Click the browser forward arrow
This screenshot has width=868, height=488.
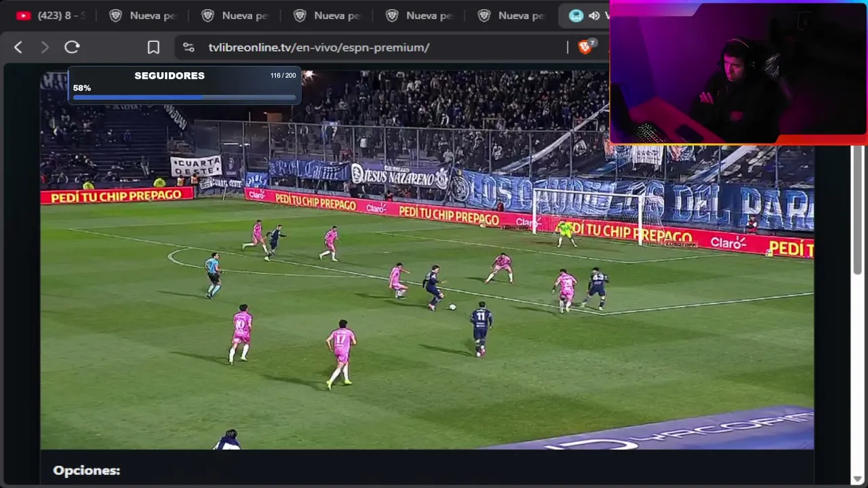point(45,47)
